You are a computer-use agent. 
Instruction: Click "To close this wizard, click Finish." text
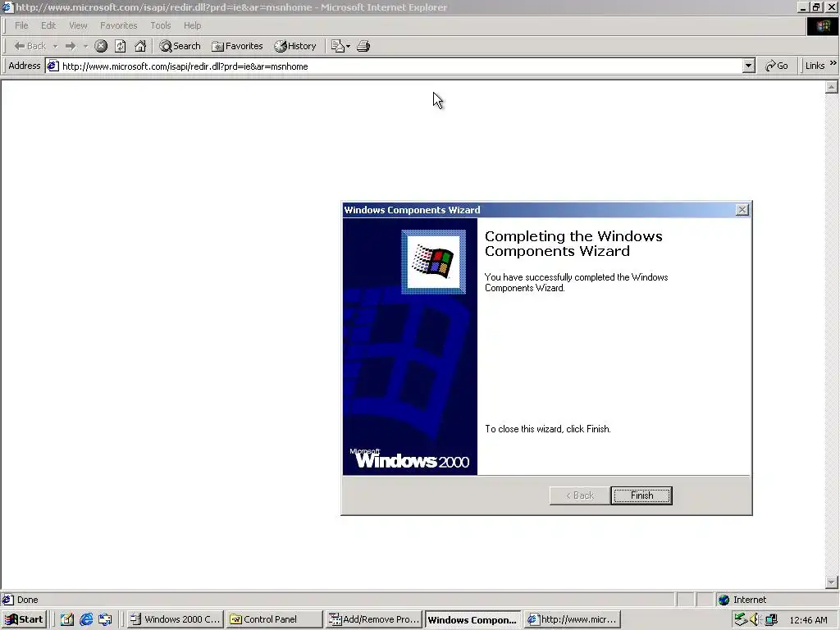547,429
